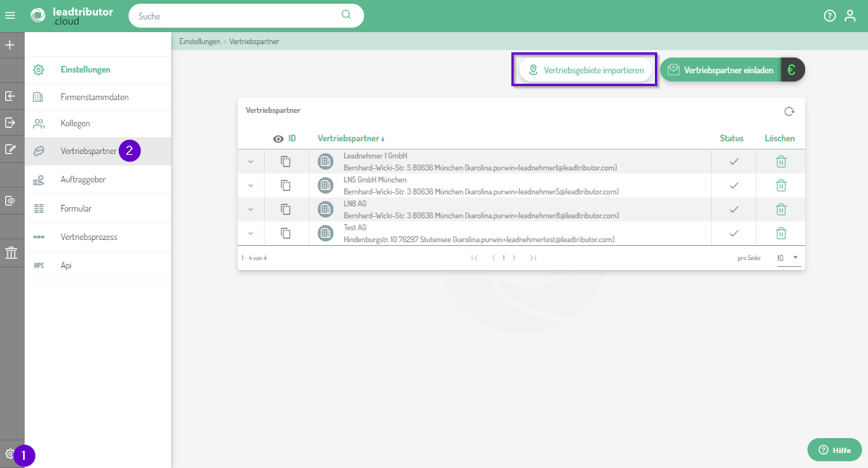Toggle status checkmark for Leadnehmer 1 GmbH

[733, 161]
